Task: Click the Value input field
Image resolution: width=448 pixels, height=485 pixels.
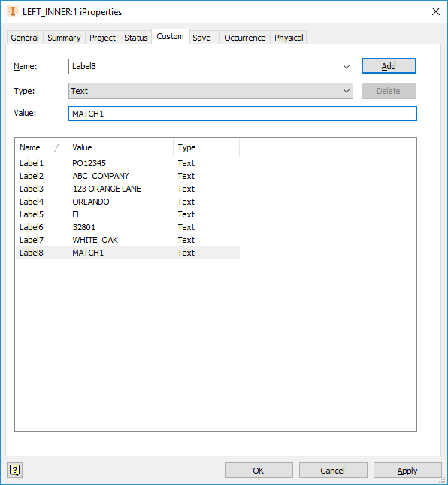Action: [243, 114]
